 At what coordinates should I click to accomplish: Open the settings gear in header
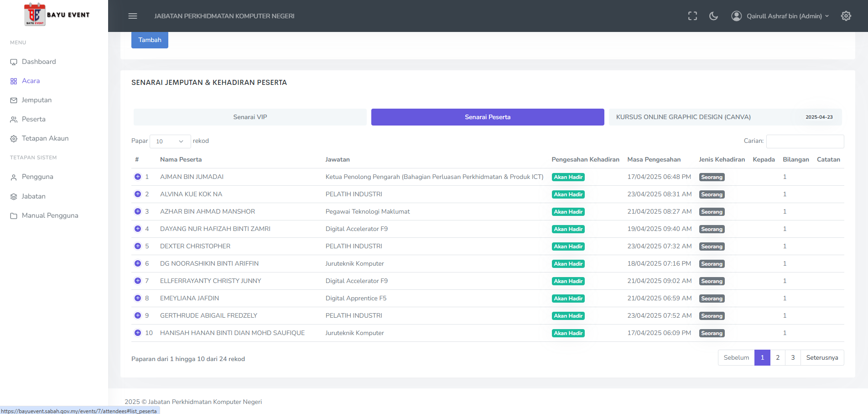point(846,16)
